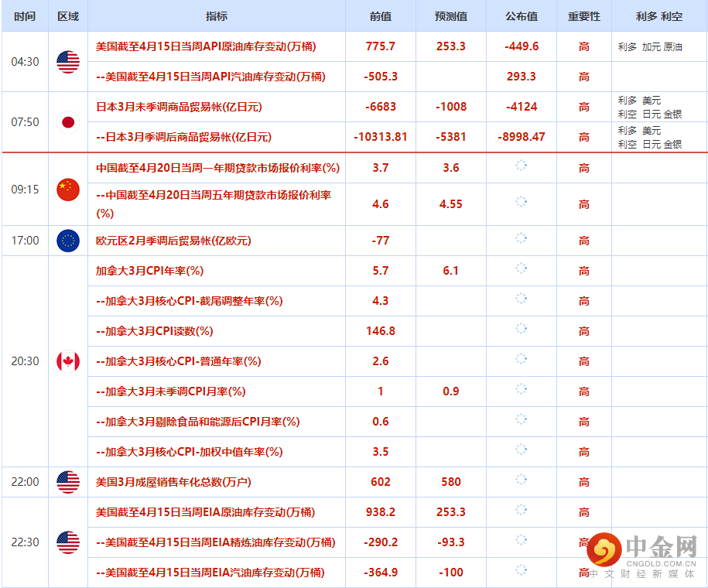Click the US flag icon at 22:30
This screenshot has width=708, height=588.
pyautogui.click(x=68, y=542)
